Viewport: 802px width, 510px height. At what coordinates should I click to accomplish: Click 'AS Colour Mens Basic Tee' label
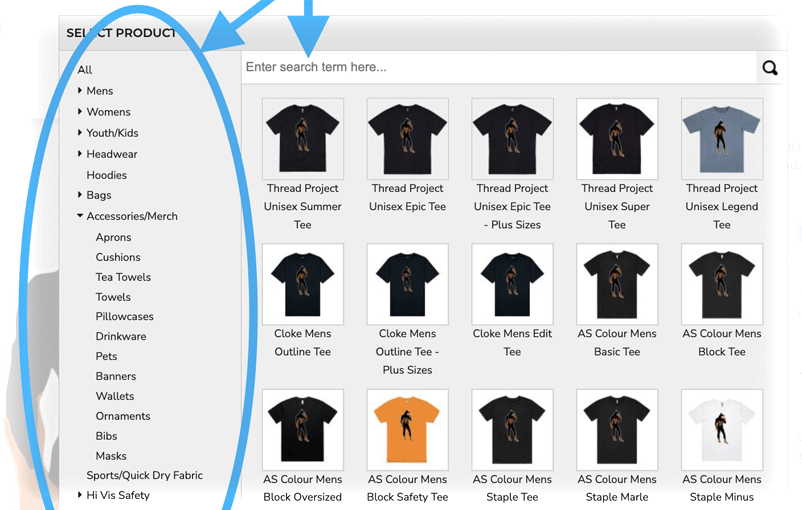pos(617,343)
